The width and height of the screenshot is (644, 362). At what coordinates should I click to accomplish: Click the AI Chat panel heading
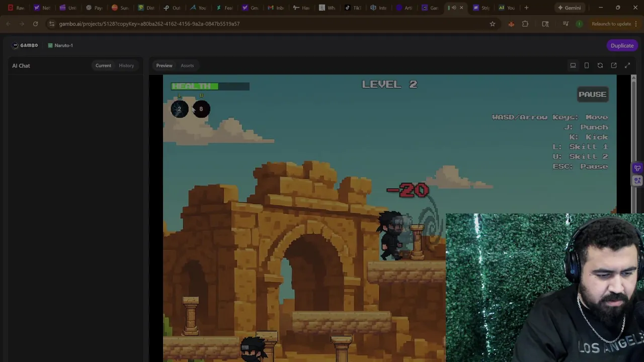point(21,65)
